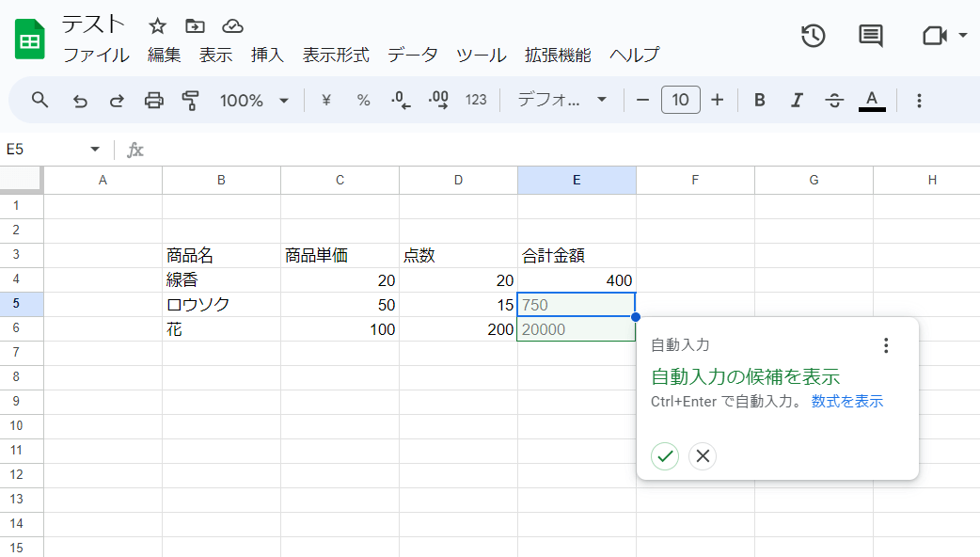Toggle bold formatting
The height and width of the screenshot is (557, 980).
point(760,100)
